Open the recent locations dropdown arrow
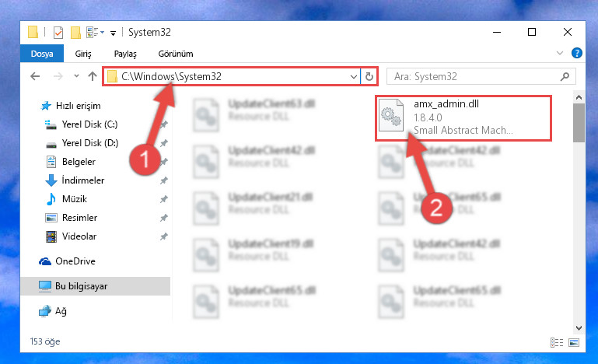Viewport: 598px width, 364px height. click(x=76, y=76)
